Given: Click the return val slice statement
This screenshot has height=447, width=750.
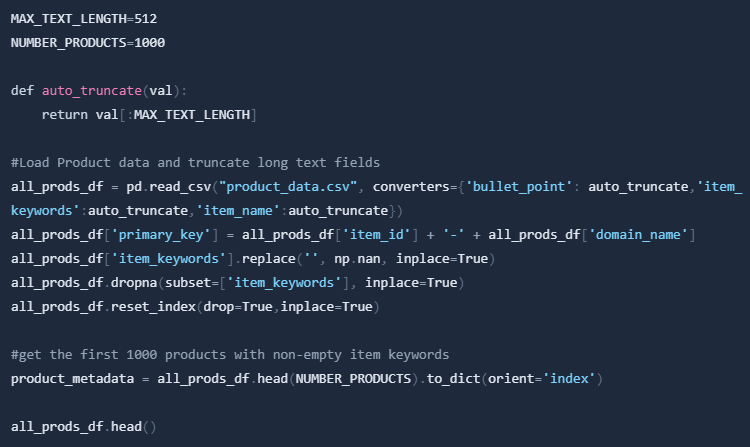Looking at the screenshot, I should pyautogui.click(x=149, y=115).
